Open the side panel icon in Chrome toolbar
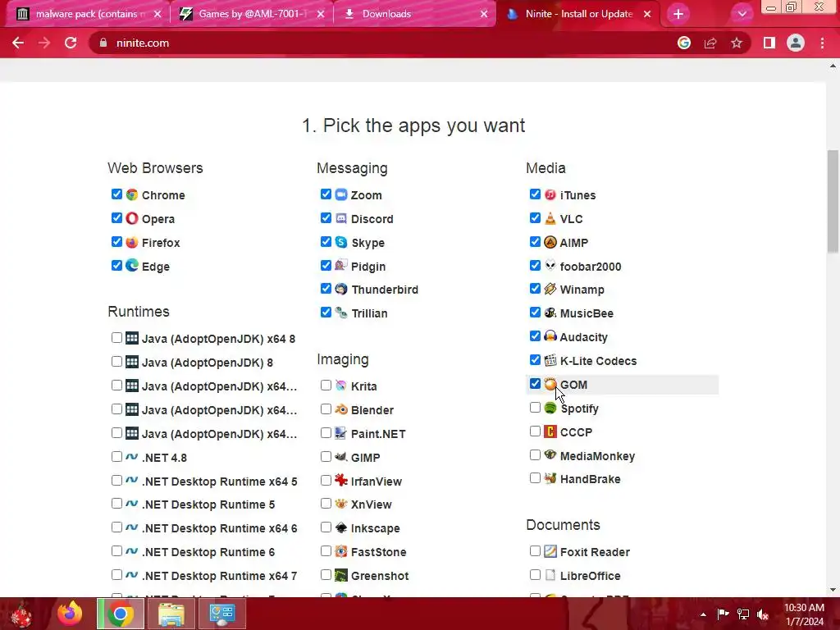This screenshot has width=840, height=630. tap(769, 43)
